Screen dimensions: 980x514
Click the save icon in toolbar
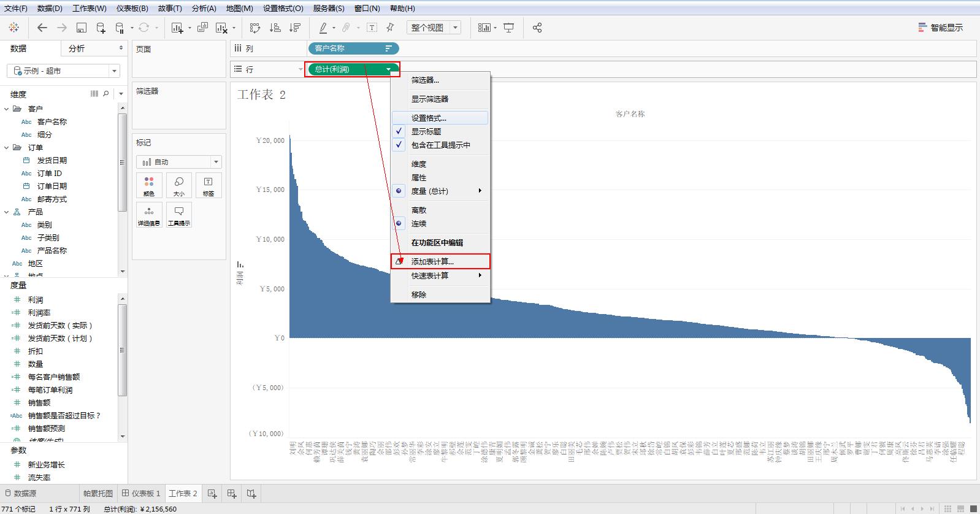pyautogui.click(x=82, y=28)
